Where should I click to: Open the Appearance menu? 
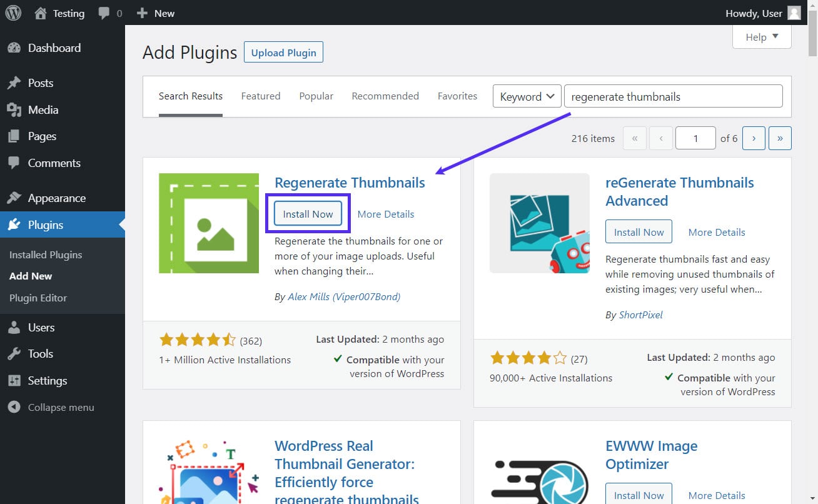pyautogui.click(x=56, y=198)
